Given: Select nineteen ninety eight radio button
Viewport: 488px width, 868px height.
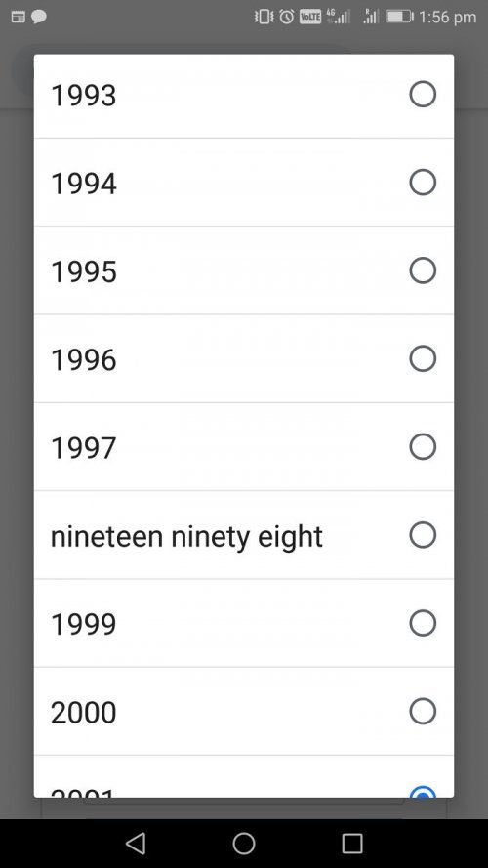Looking at the screenshot, I should [x=423, y=535].
